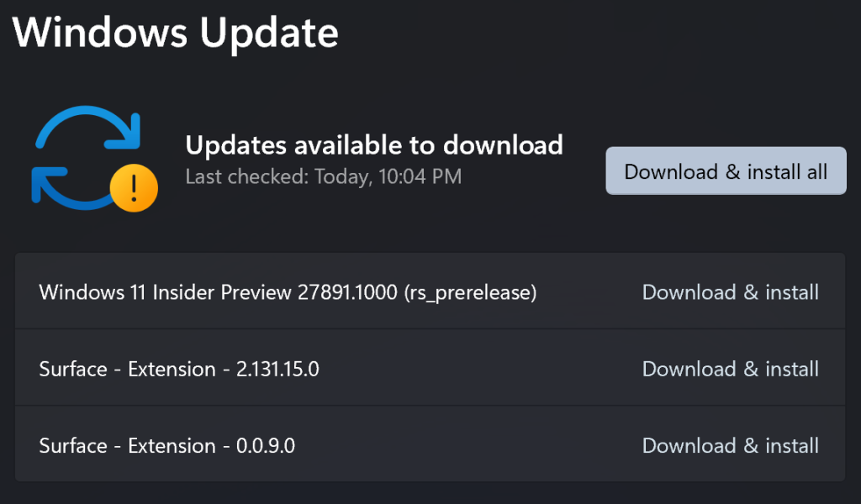Select the Surface - Extension - 0.0.9.0 entry name
The width and height of the screenshot is (861, 504).
point(166,445)
